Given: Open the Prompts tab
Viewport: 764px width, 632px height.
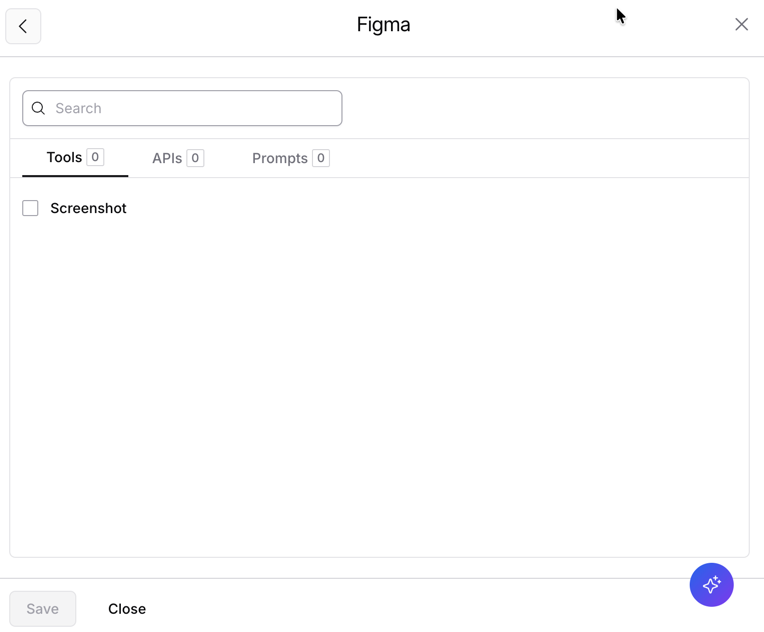Looking at the screenshot, I should coord(290,158).
